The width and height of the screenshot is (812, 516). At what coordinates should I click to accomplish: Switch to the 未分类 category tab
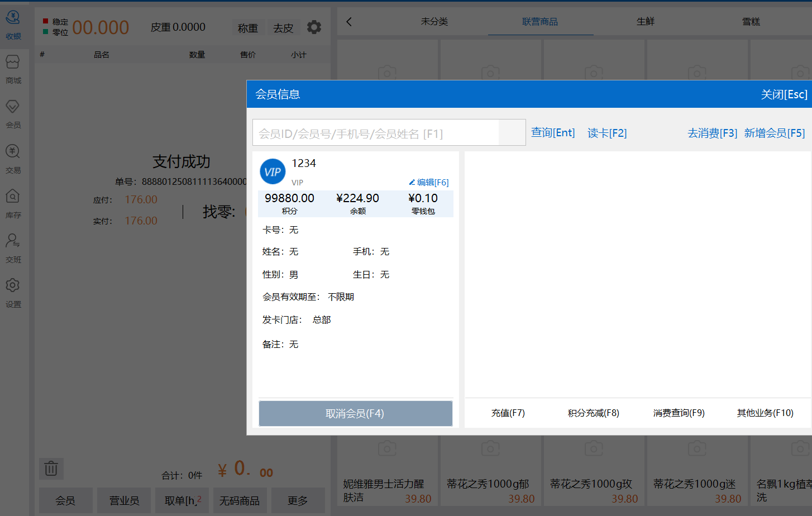point(434,22)
